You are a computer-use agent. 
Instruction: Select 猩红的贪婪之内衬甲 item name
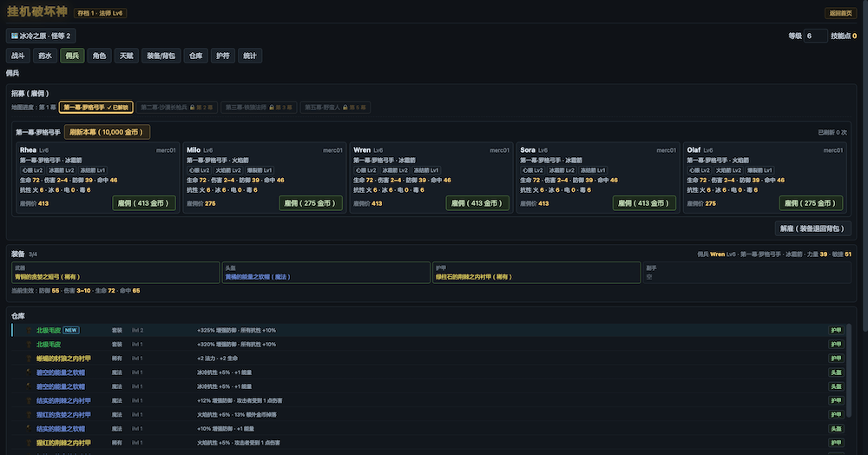click(63, 414)
